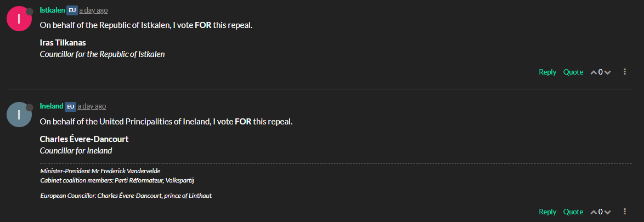Click the vote count on Istkalen's post
The width and height of the screenshot is (644, 222).
tap(600, 72)
